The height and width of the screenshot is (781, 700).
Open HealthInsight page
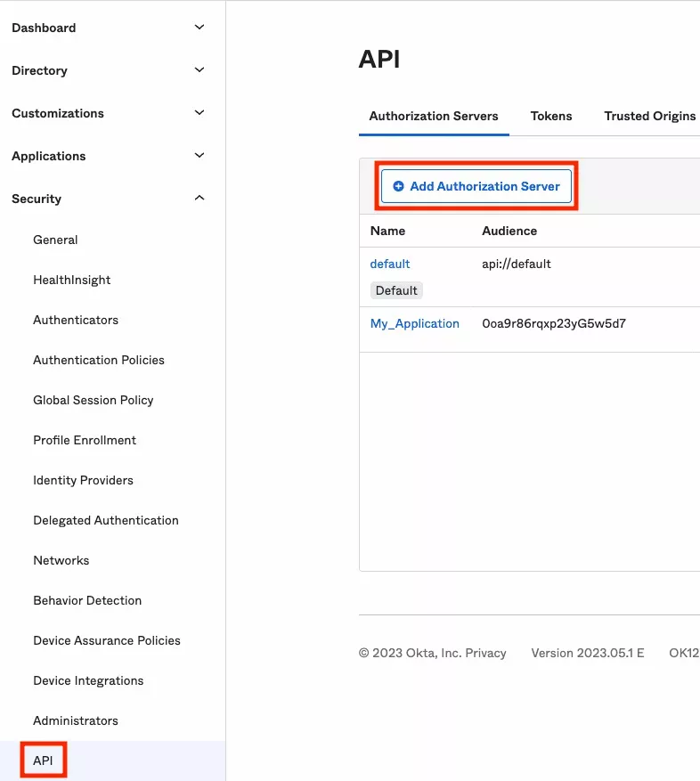(72, 280)
